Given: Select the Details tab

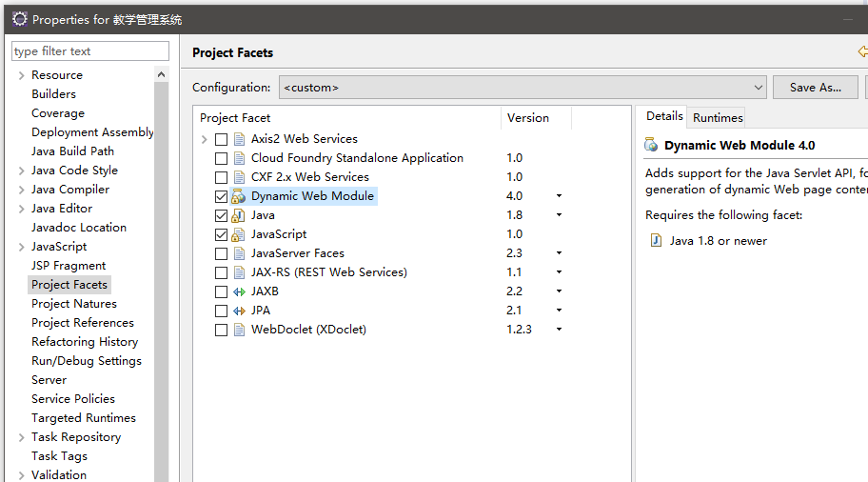Looking at the screenshot, I should click(x=664, y=116).
